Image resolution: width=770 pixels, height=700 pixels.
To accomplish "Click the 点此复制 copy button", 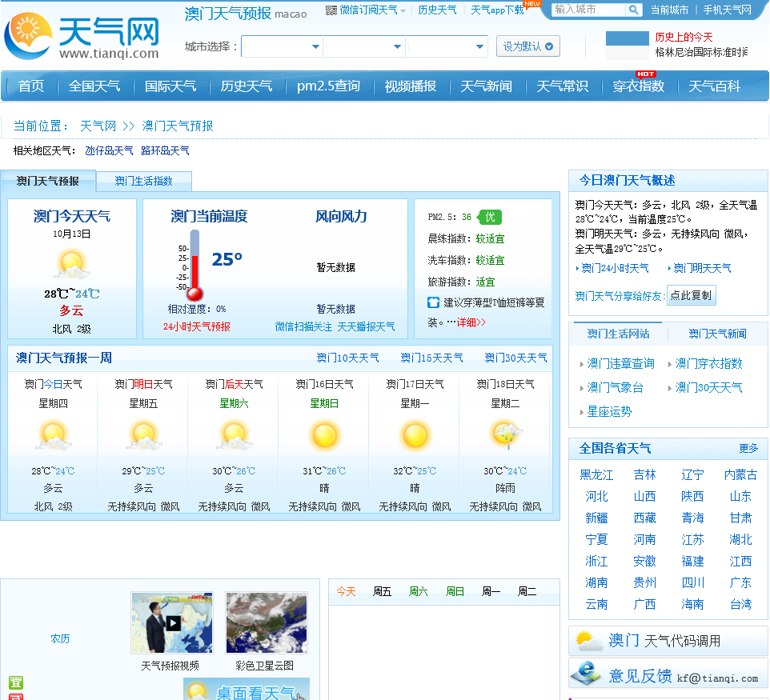I will point(691,295).
